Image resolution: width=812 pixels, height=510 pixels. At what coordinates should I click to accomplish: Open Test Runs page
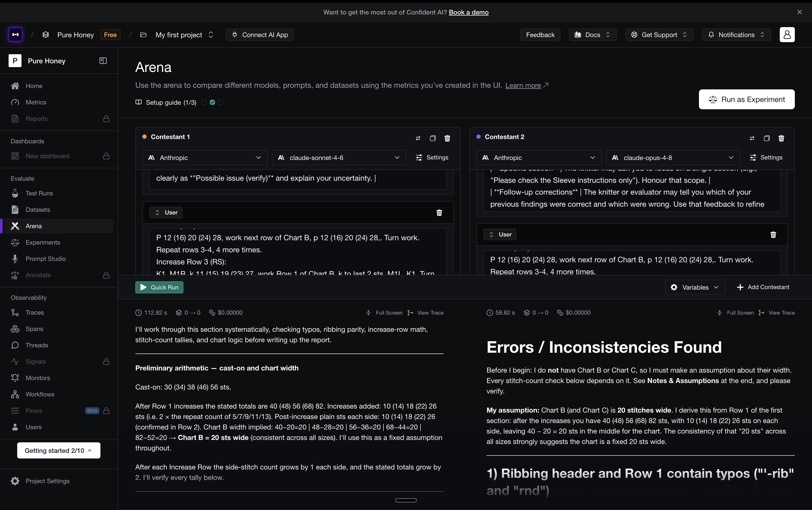59,193
